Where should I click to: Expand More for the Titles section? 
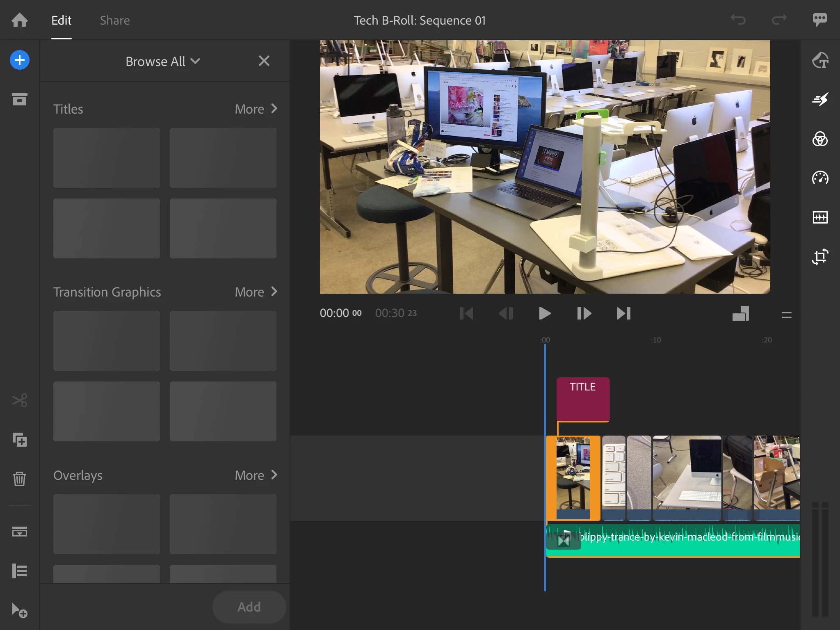pyautogui.click(x=256, y=109)
